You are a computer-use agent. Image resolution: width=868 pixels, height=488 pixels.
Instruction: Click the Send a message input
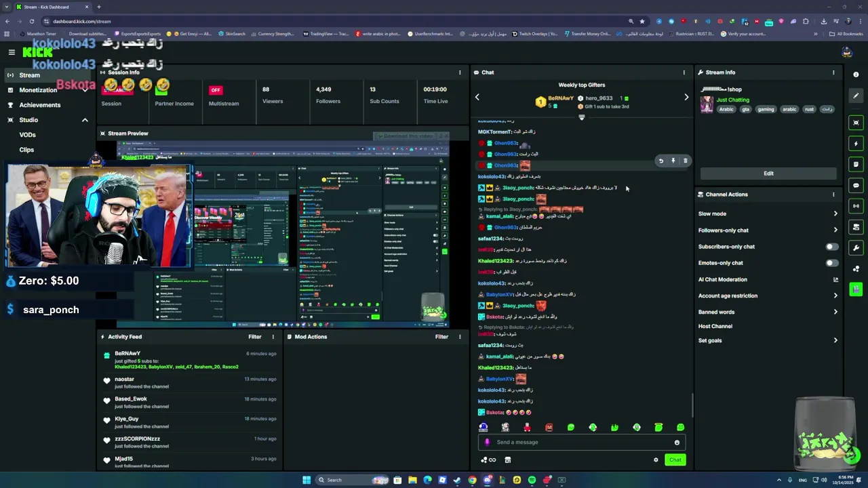582,443
